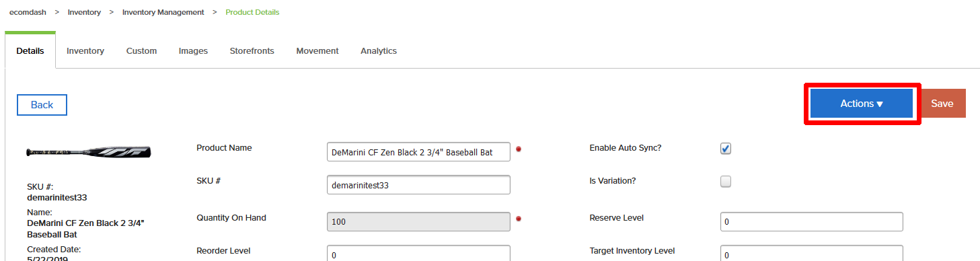This screenshot has width=980, height=261.
Task: Go back with the Back button
Action: 42,105
